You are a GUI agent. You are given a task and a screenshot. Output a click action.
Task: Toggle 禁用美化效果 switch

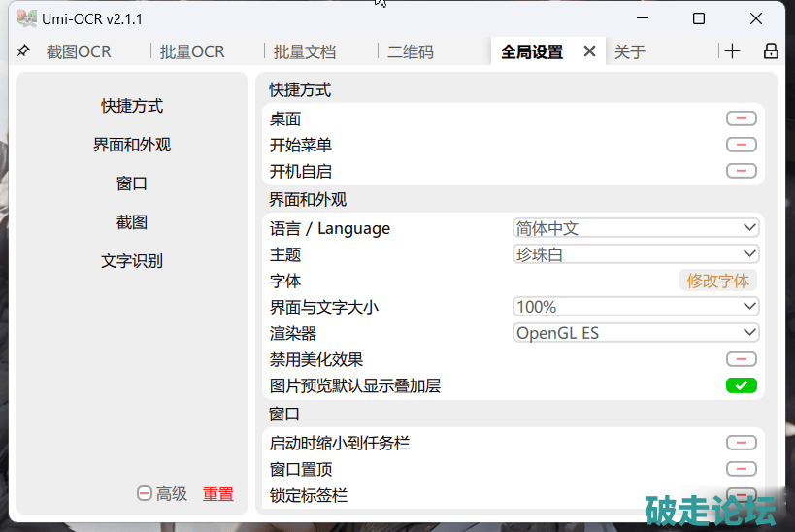click(741, 359)
